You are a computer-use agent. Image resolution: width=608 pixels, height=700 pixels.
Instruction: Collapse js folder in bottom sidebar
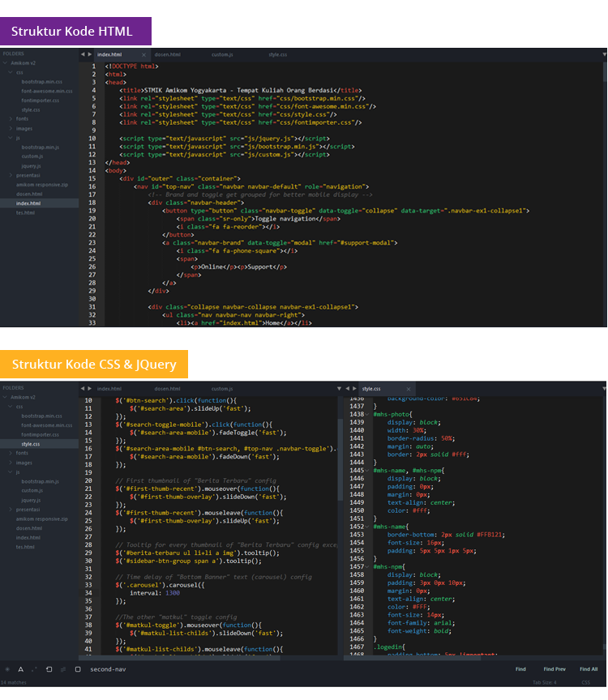11,472
